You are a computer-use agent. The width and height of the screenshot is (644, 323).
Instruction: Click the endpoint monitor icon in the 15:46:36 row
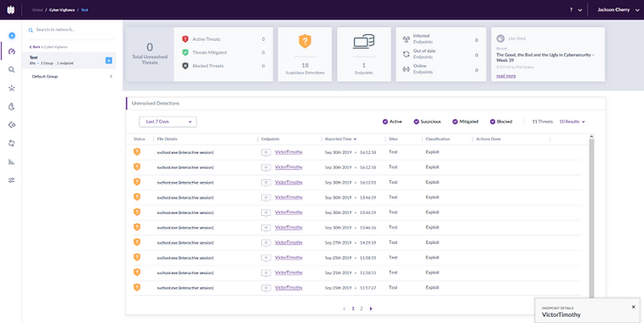pos(266,227)
